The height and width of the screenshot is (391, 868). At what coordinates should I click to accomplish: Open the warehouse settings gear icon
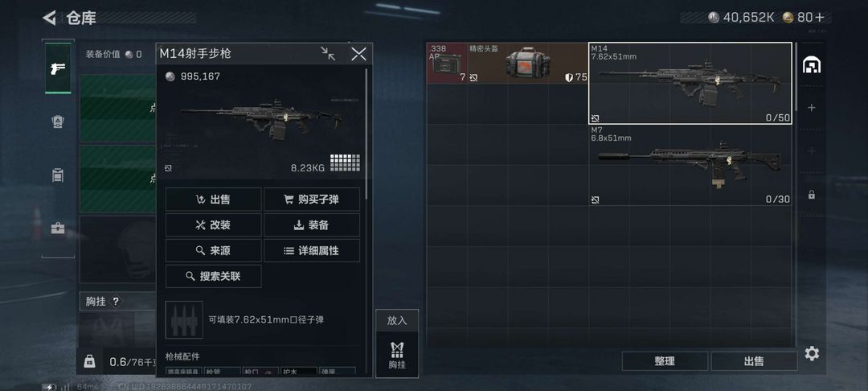pos(812,353)
